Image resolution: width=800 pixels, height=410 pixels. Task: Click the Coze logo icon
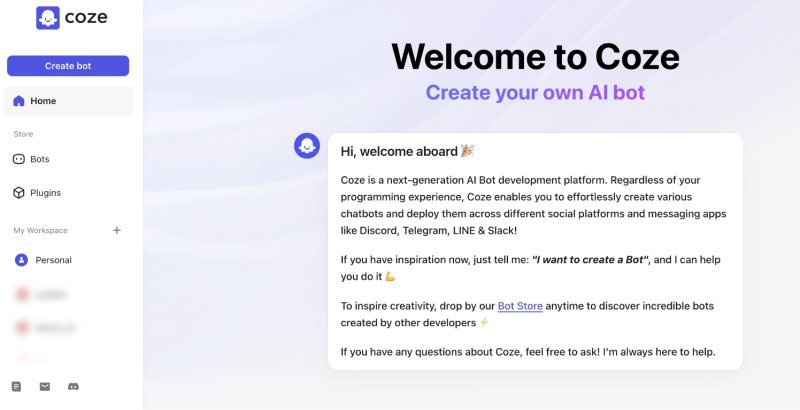pyautogui.click(x=48, y=18)
